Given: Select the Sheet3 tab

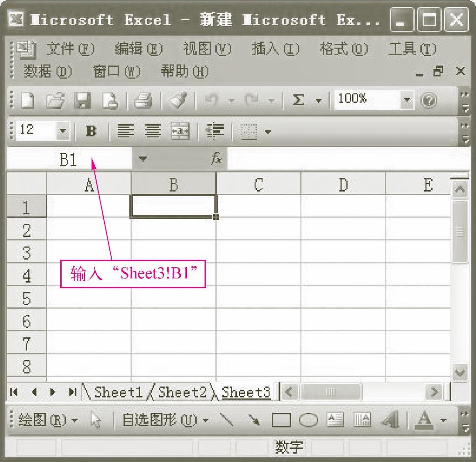Looking at the screenshot, I should tap(246, 392).
